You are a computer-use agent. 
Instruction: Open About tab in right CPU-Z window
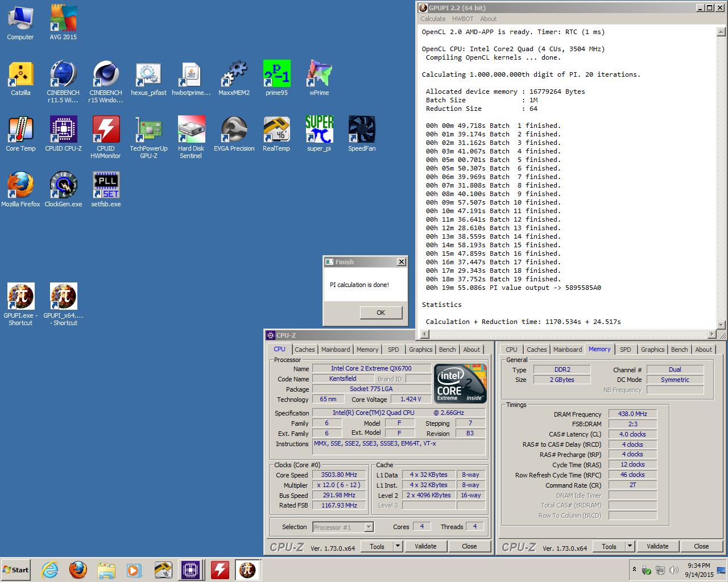click(703, 350)
